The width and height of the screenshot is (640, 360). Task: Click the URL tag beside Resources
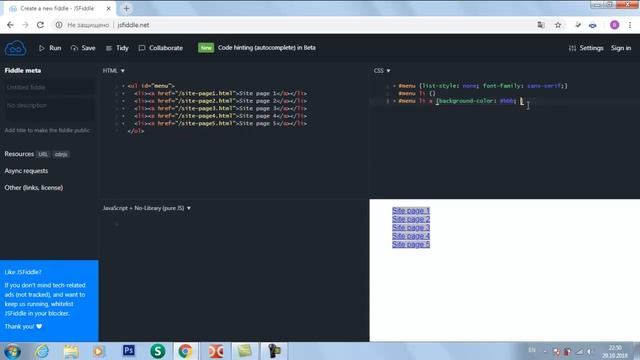coord(43,154)
